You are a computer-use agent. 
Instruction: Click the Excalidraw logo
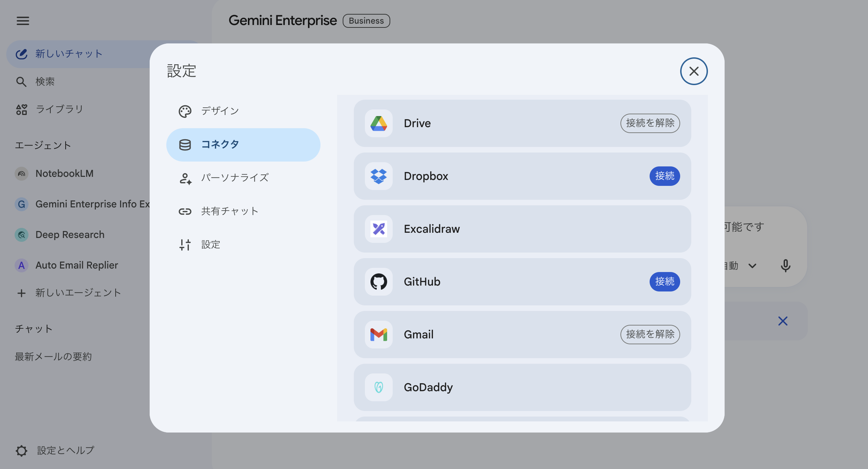coord(379,229)
